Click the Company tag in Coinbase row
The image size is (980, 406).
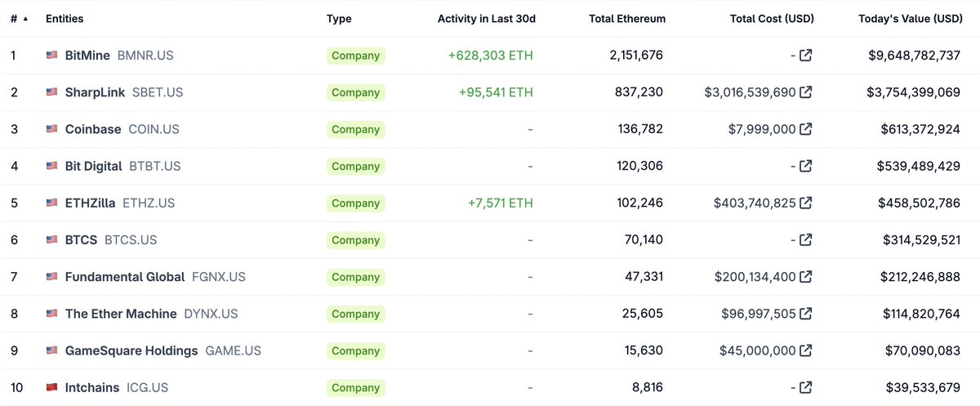(356, 129)
